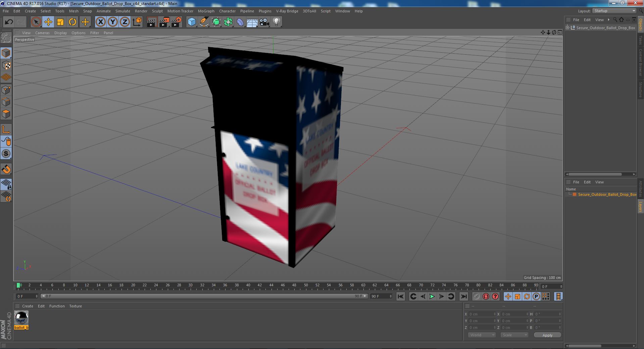Click the timeline preview range slider
The height and width of the screenshot is (349, 644).
(204, 296)
